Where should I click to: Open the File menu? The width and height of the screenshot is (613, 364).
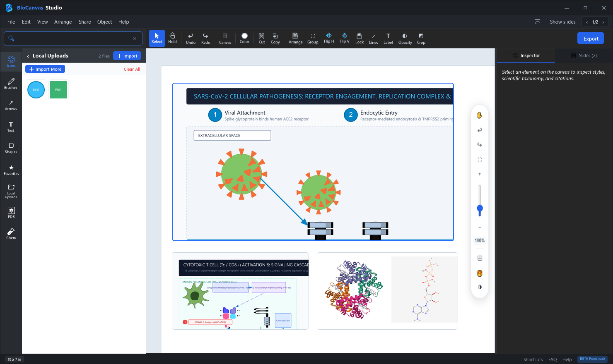11,22
